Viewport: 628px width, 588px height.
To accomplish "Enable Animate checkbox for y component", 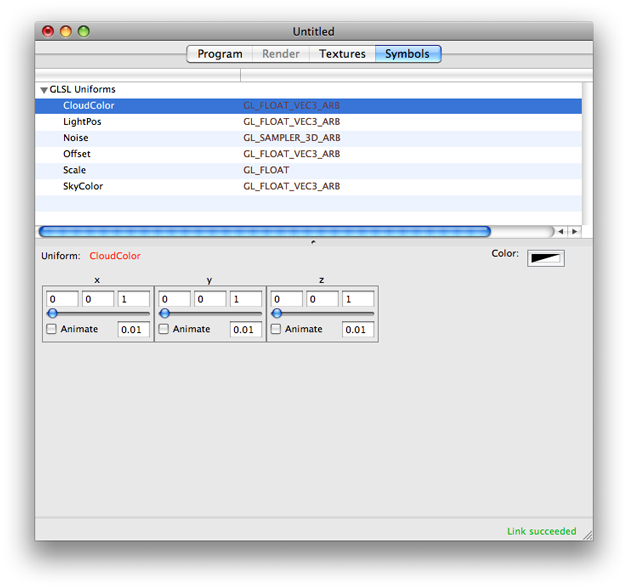I will pos(164,329).
